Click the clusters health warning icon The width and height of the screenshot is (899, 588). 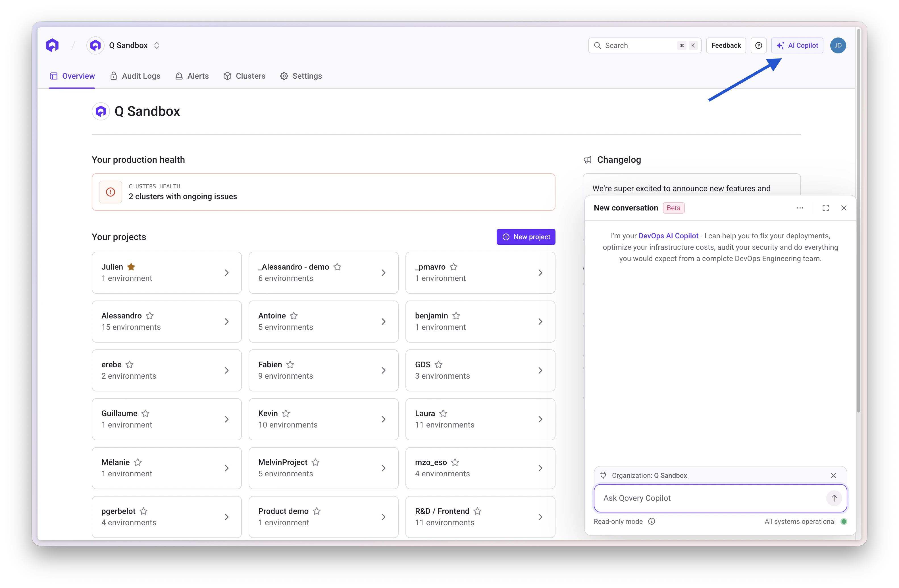[x=110, y=192]
